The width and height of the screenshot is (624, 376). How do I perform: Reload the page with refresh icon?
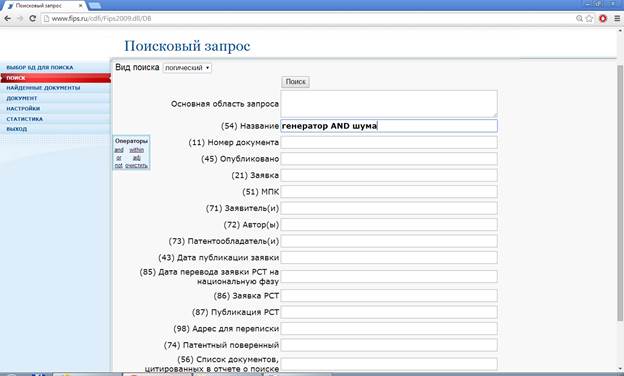[33, 18]
